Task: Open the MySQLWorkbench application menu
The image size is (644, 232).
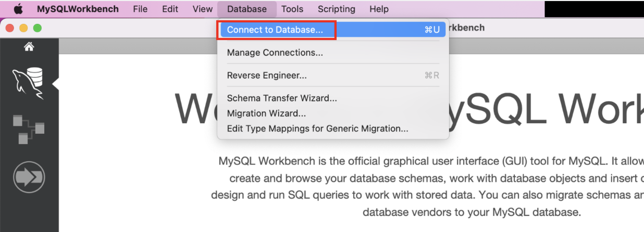Action: [x=78, y=9]
